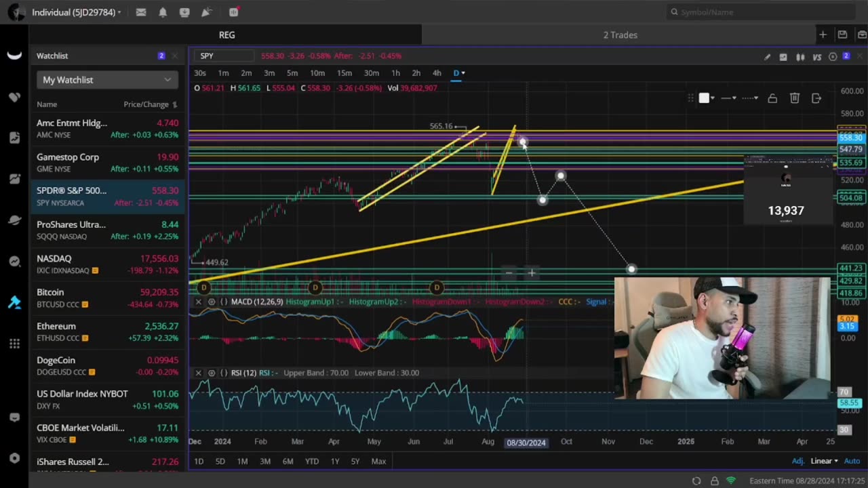Viewport: 868px width, 488px height.
Task: Click the SPY symbol field in chart
Action: click(x=226, y=56)
